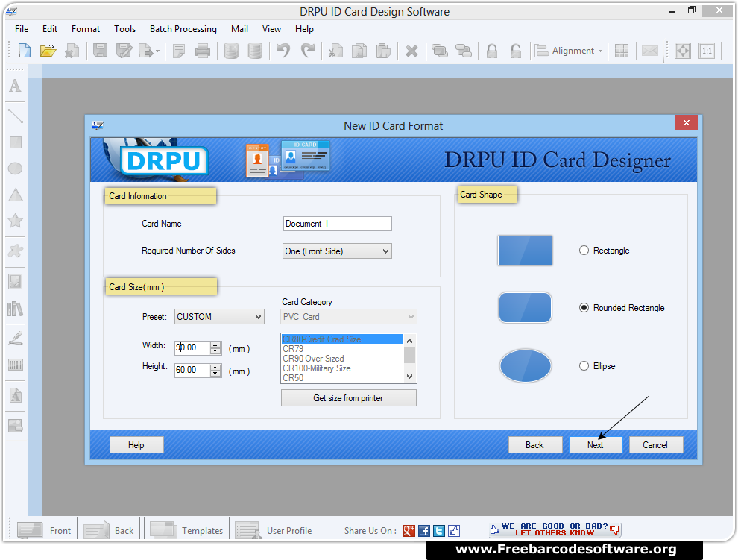Select the Ellipse card shape radio
This screenshot has width=738, height=560.
click(584, 366)
